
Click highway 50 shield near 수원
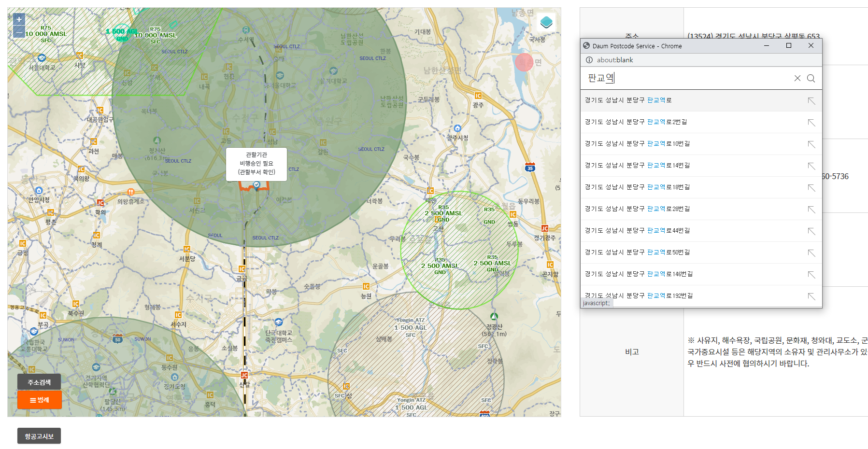[118, 338]
